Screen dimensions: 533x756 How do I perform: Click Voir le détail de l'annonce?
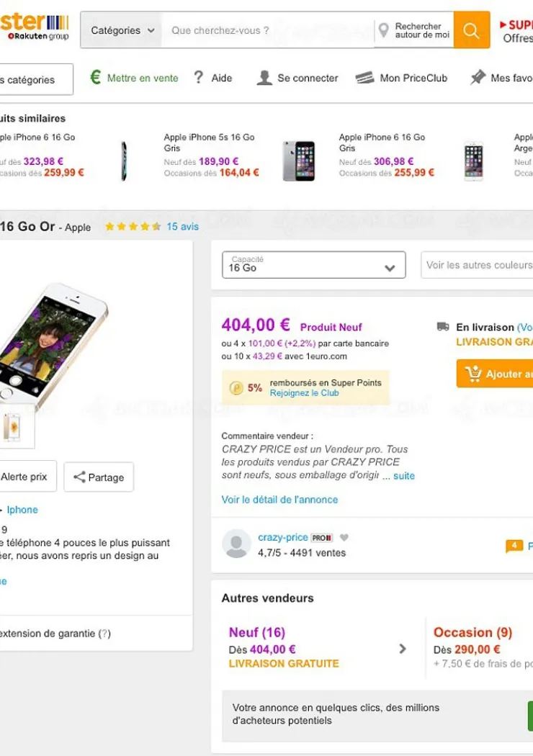pos(279,499)
